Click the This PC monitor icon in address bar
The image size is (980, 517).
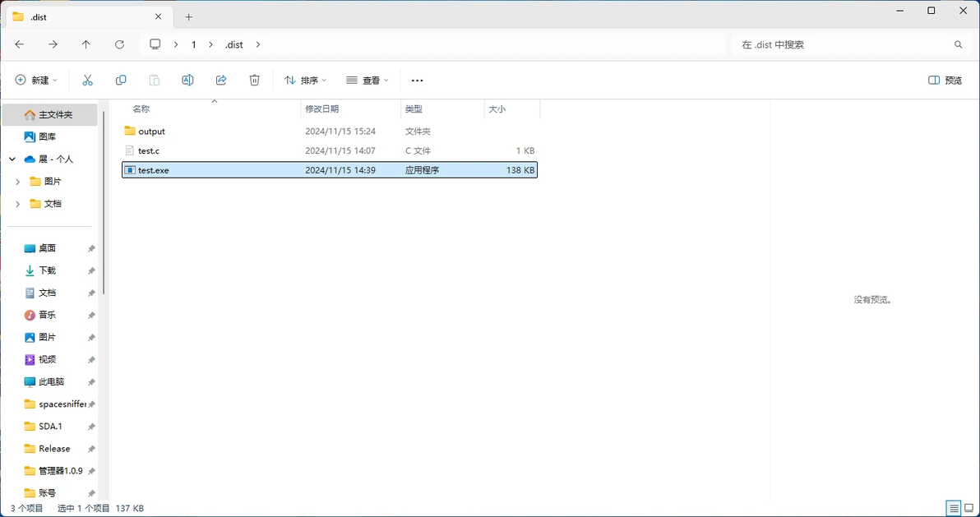(x=155, y=44)
